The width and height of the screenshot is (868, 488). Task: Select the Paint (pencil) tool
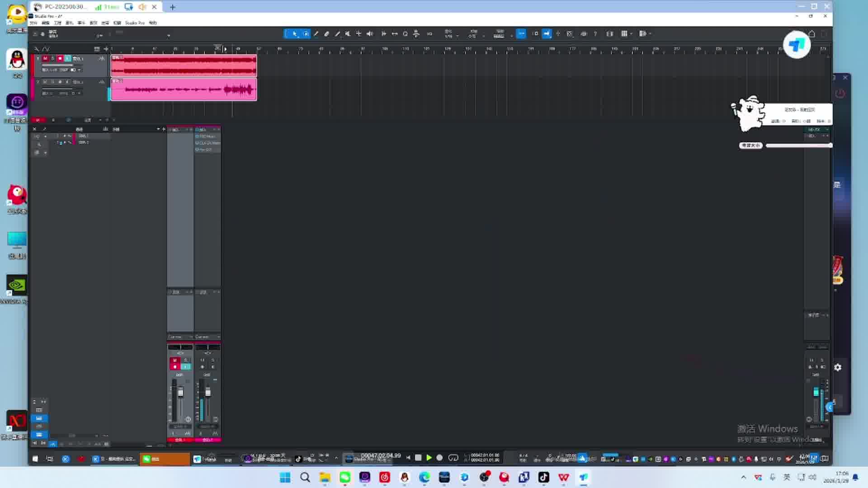337,34
